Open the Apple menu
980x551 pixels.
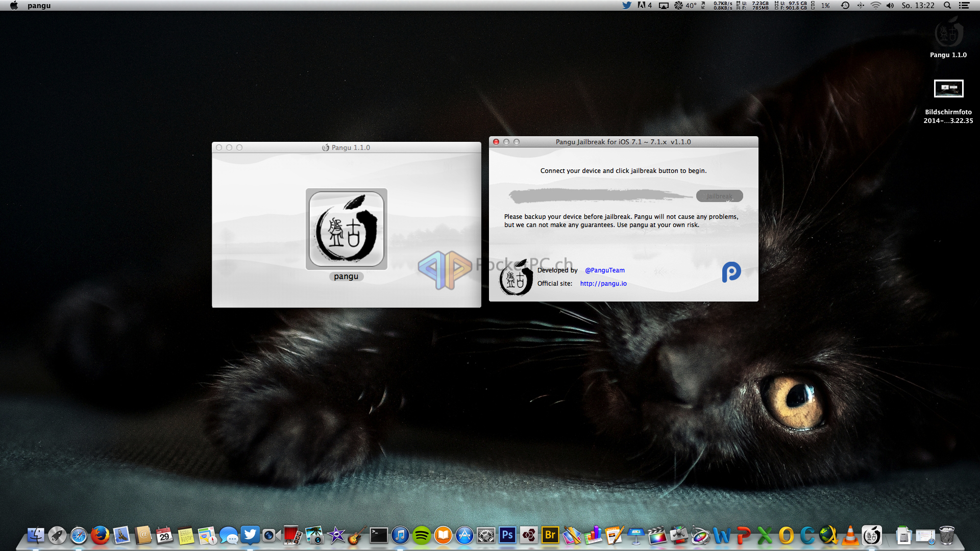click(14, 6)
